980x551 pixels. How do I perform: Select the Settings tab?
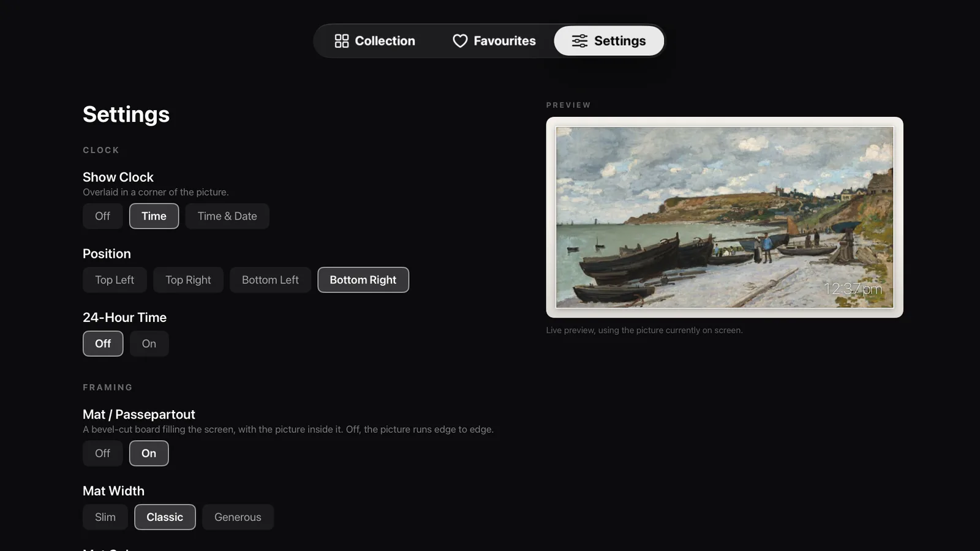pyautogui.click(x=609, y=41)
